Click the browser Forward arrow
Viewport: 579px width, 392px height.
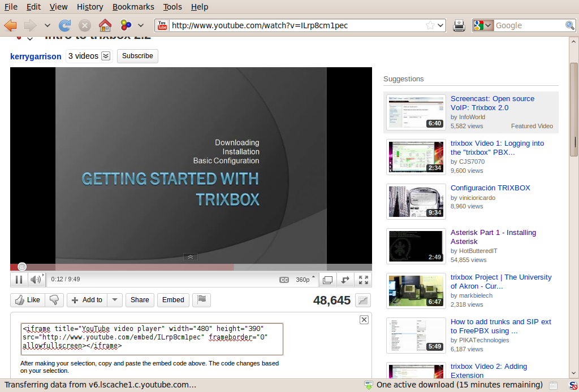pos(31,25)
